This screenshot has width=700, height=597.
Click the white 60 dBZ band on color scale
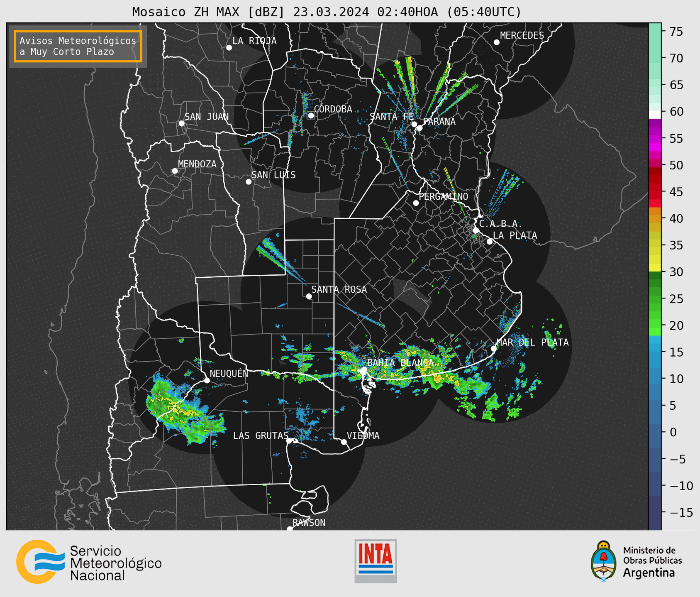click(655, 115)
